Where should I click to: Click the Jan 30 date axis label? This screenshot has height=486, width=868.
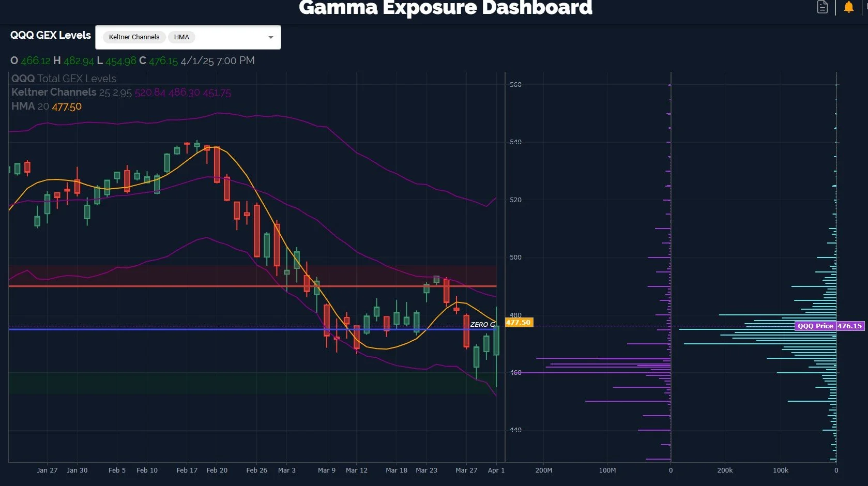77,470
